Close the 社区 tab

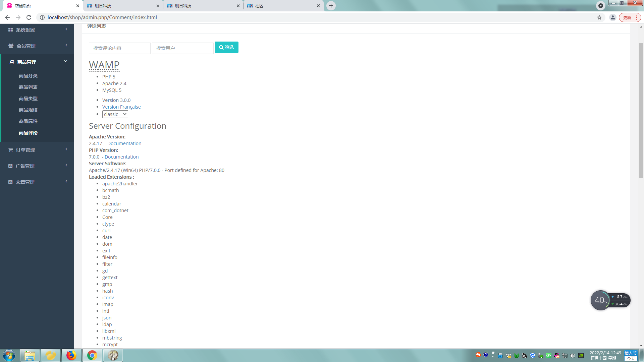pos(318,6)
